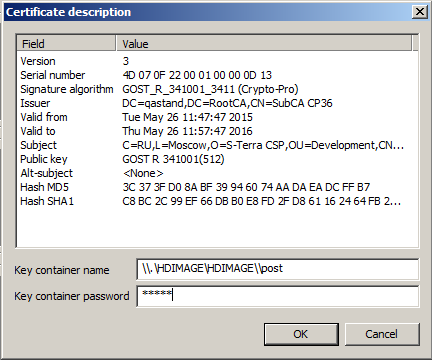
Task: Click date Thu May 26 11:57:47 2016
Action: point(187,131)
